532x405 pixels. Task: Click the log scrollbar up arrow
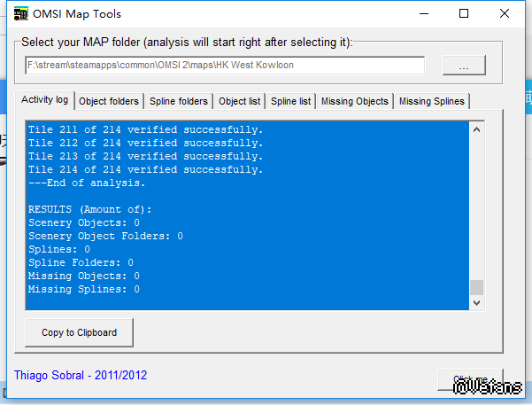[x=476, y=129]
